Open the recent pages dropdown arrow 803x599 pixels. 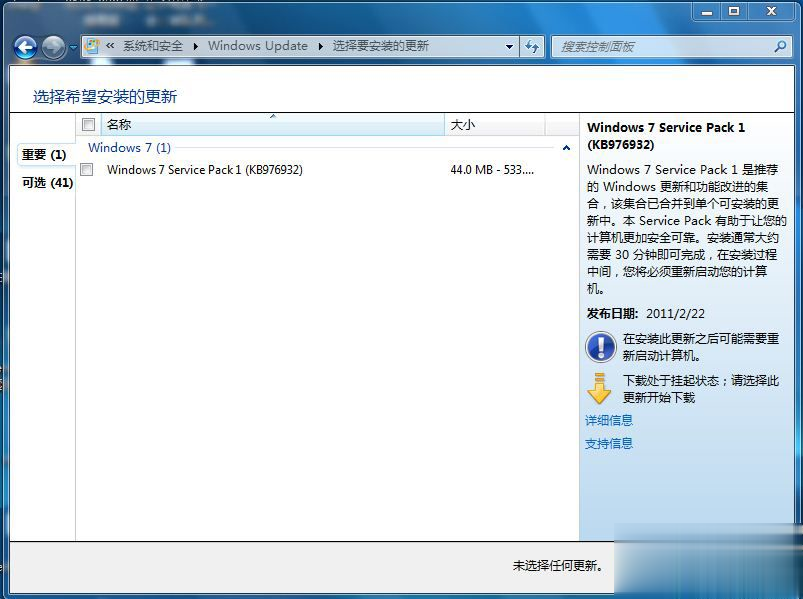coord(73,47)
